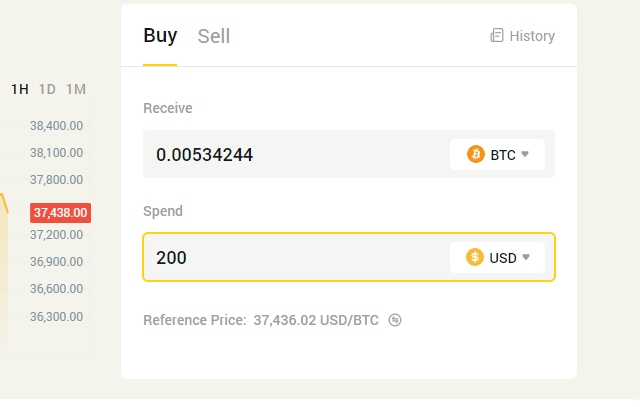The width and height of the screenshot is (640, 407).
Task: Open the BTC coin selector
Action: click(497, 154)
